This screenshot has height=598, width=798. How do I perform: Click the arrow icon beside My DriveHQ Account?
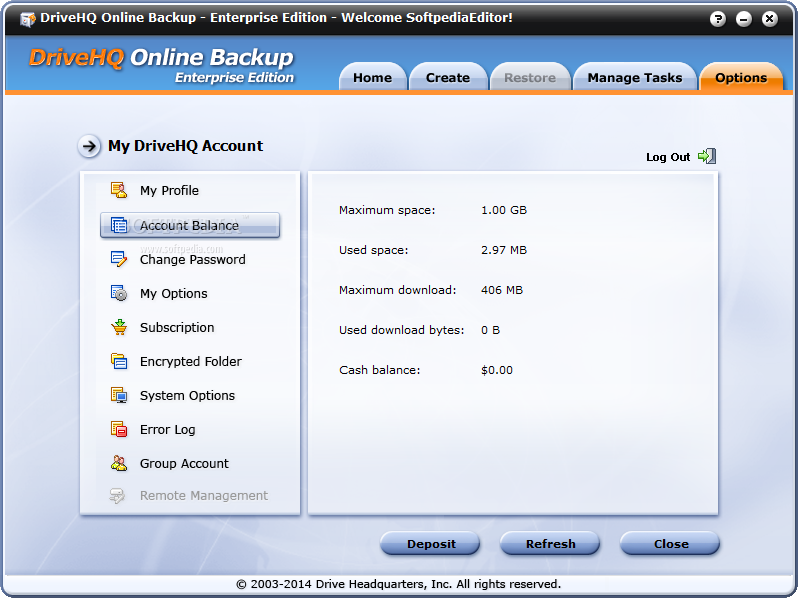pos(89,147)
